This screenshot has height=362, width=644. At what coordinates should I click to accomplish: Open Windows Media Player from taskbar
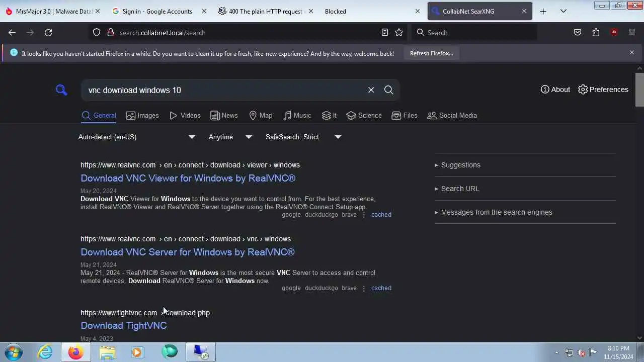(x=137, y=352)
